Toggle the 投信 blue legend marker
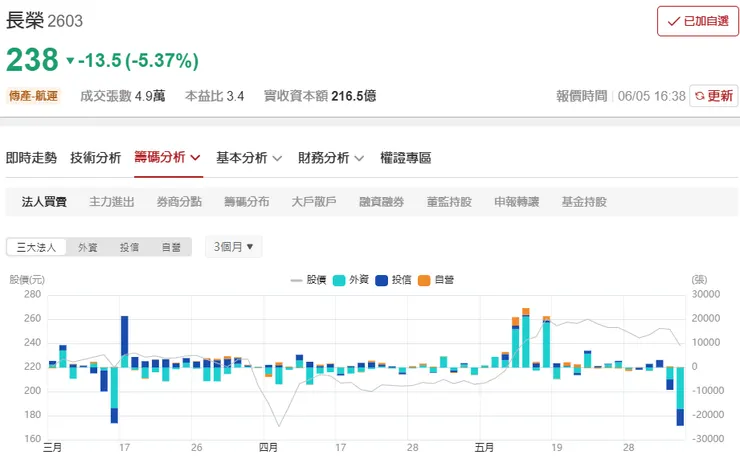740x460 pixels. [381, 280]
